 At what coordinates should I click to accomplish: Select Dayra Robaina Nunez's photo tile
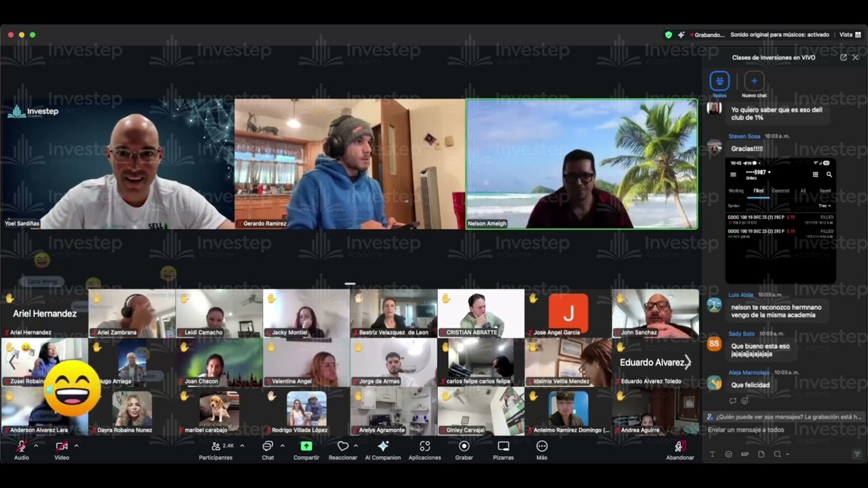click(x=132, y=411)
